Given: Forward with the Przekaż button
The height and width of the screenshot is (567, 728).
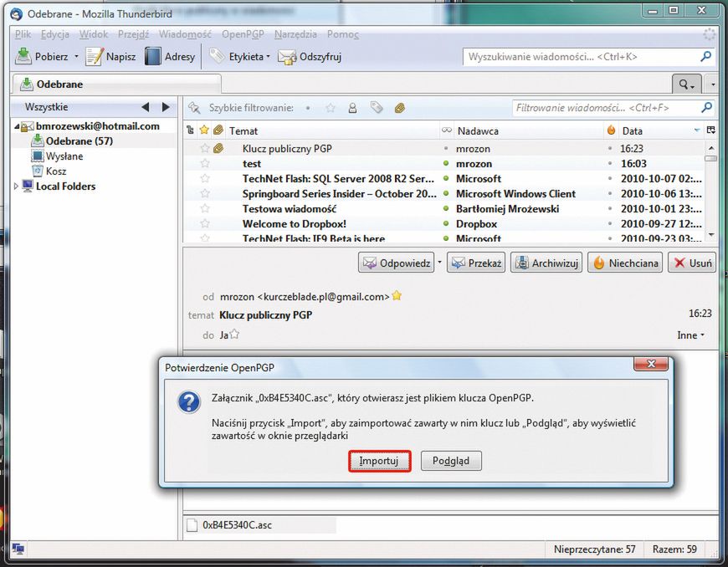Looking at the screenshot, I should click(476, 263).
